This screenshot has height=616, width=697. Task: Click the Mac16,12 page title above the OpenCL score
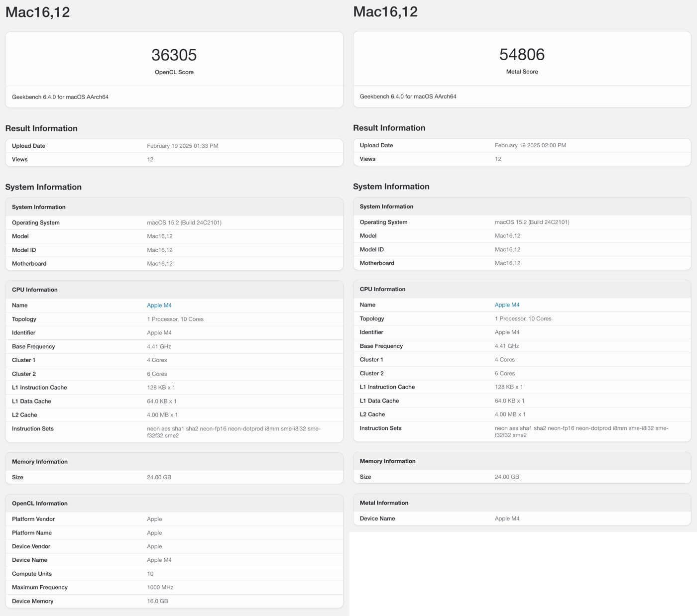pyautogui.click(x=37, y=12)
